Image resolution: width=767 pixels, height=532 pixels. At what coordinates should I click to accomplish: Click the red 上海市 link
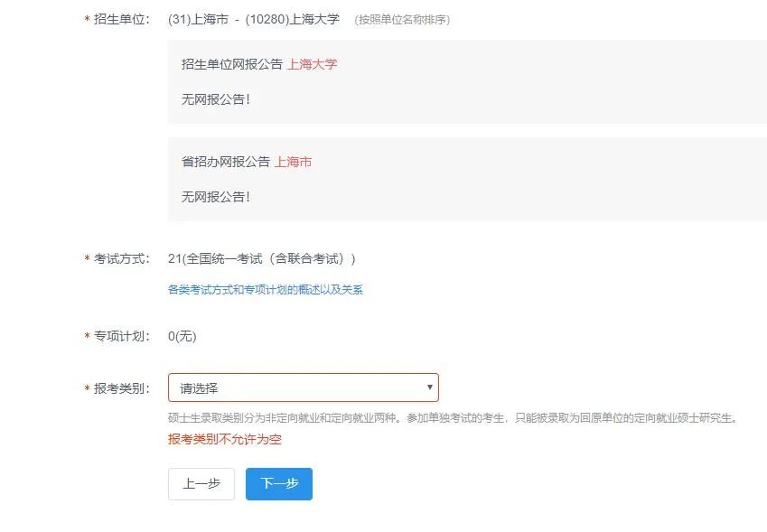click(x=293, y=162)
